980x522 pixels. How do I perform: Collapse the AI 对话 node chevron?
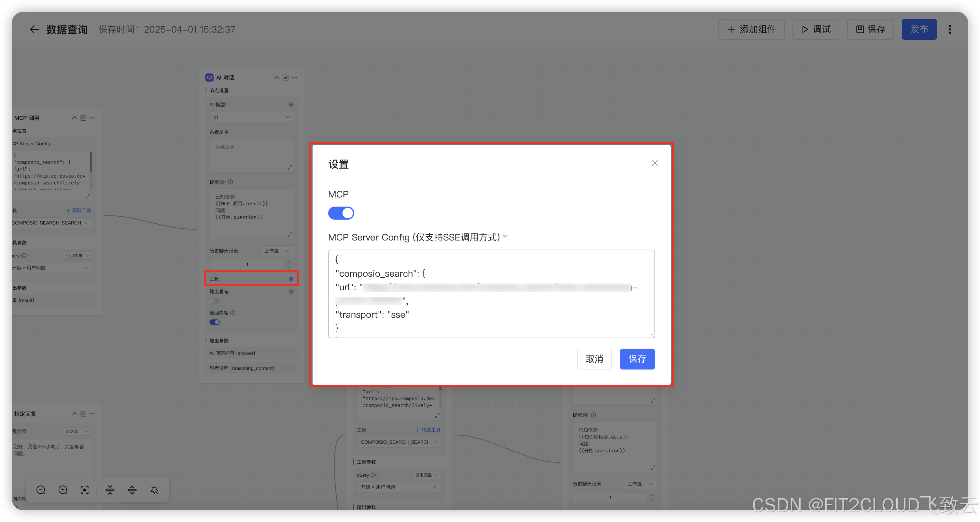(276, 77)
